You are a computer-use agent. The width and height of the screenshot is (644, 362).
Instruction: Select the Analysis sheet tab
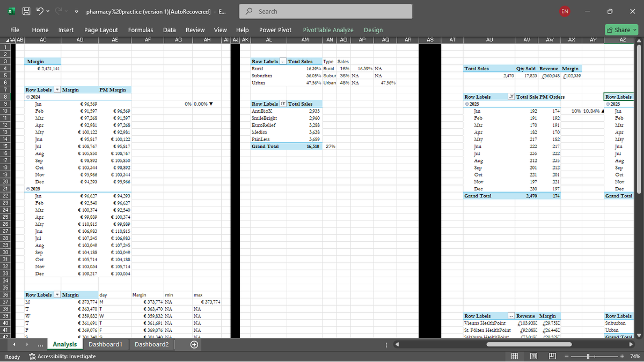tap(64, 344)
